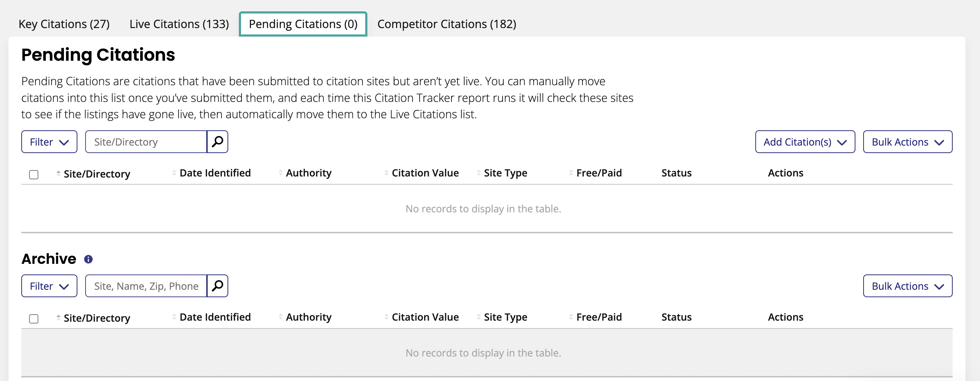Open Bulk Actions dropdown for Pending Citations
The width and height of the screenshot is (980, 381).
tap(908, 142)
